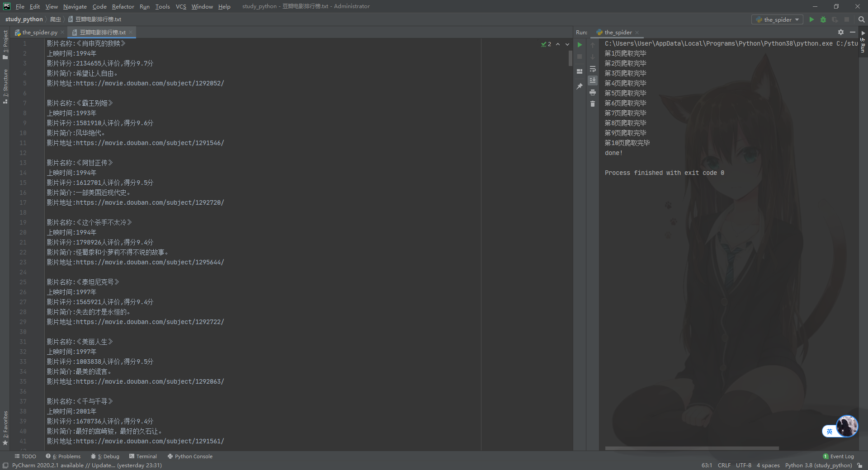Open the Refactor menu

point(123,6)
